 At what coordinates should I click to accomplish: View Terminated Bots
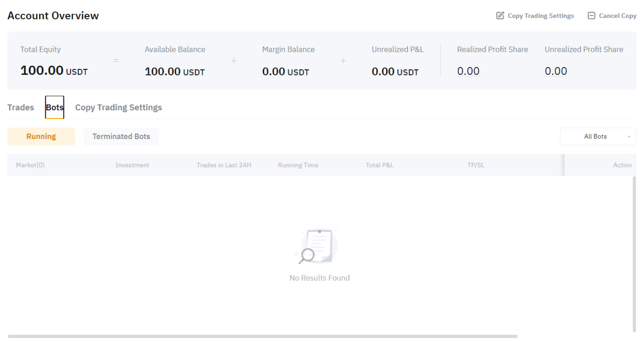tap(121, 136)
